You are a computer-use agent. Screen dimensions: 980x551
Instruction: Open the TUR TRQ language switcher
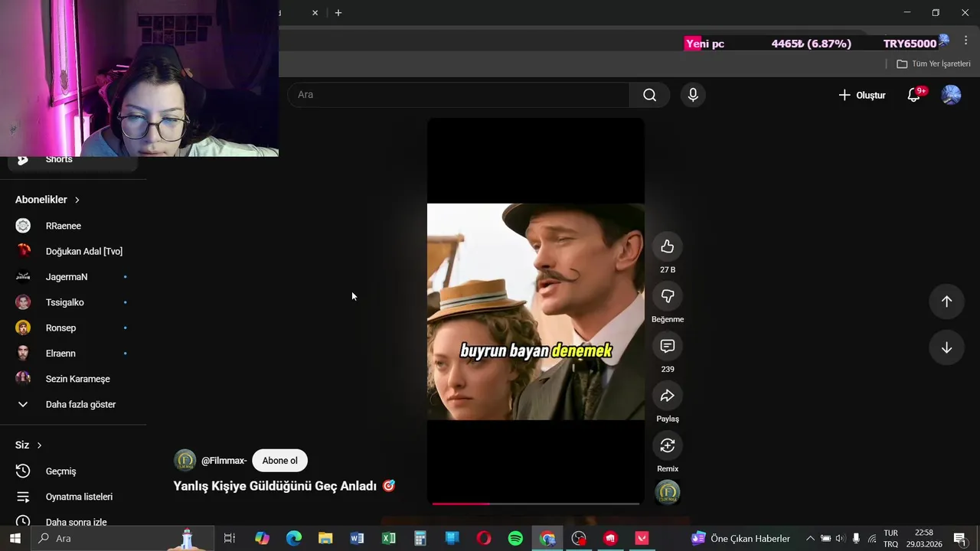pyautogui.click(x=891, y=539)
